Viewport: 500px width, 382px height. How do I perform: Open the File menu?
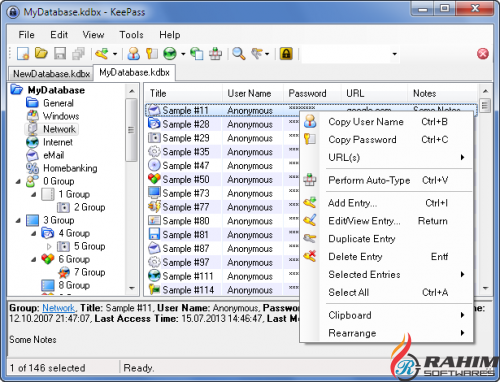pos(26,35)
